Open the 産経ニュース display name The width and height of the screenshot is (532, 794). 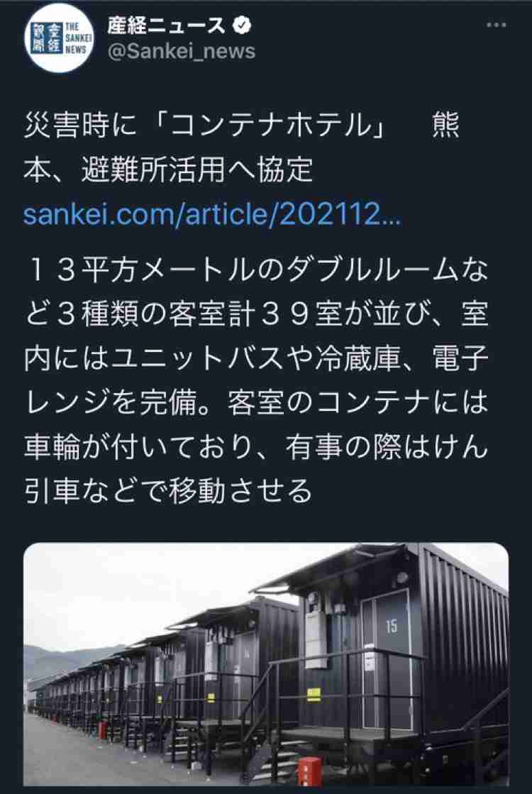tap(166, 25)
